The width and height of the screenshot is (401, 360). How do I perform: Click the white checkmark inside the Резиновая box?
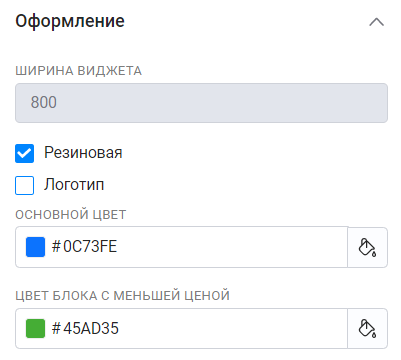click(x=24, y=154)
